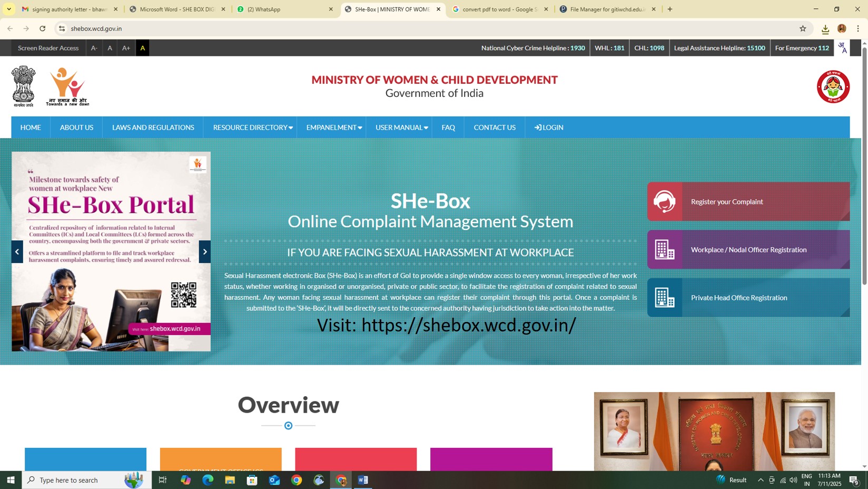Open the Chrome profile avatar
This screenshot has height=489, width=868.
coord(842,28)
